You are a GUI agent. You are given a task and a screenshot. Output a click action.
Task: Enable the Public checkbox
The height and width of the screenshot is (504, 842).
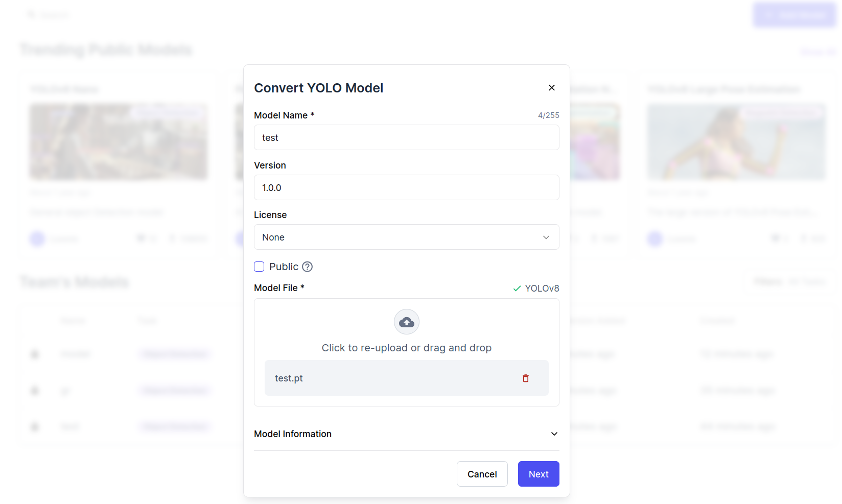click(259, 267)
